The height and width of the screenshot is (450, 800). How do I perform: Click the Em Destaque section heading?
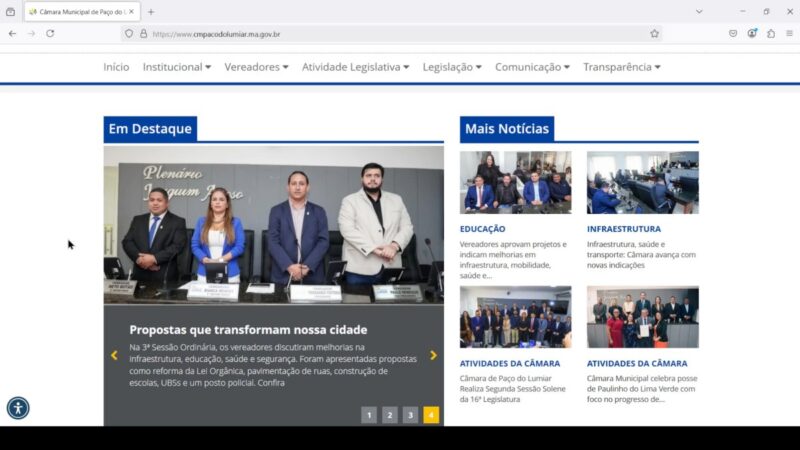tap(150, 129)
